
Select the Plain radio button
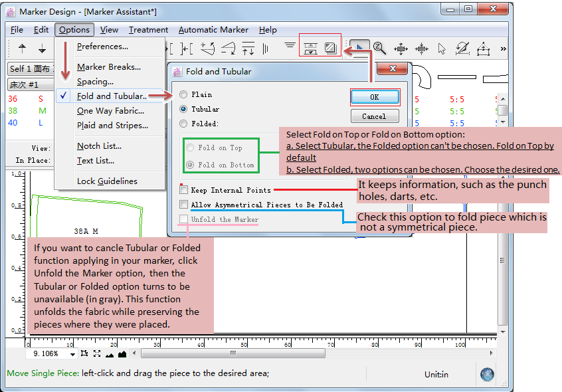coord(183,94)
